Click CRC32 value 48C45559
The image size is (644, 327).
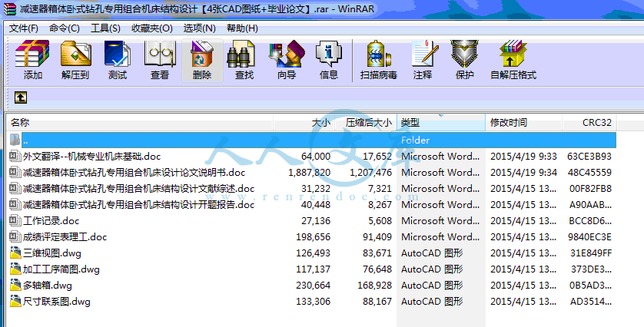589,172
